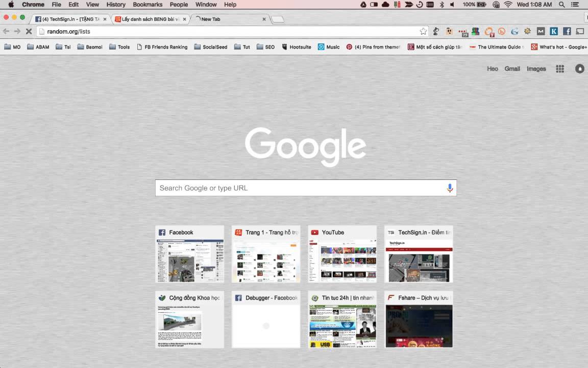Image resolution: width=588 pixels, height=368 pixels.
Task: Click the orange extension with badge 3
Action: point(489,32)
